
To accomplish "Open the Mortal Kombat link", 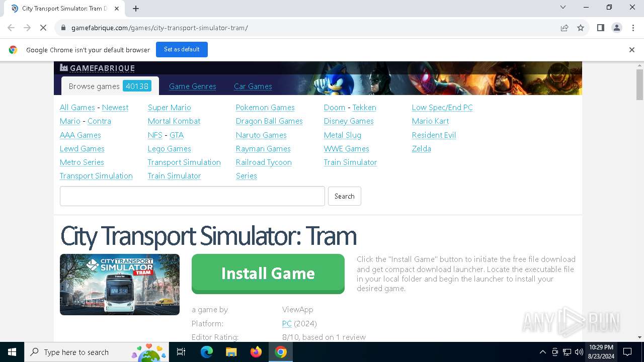I will 174,121.
